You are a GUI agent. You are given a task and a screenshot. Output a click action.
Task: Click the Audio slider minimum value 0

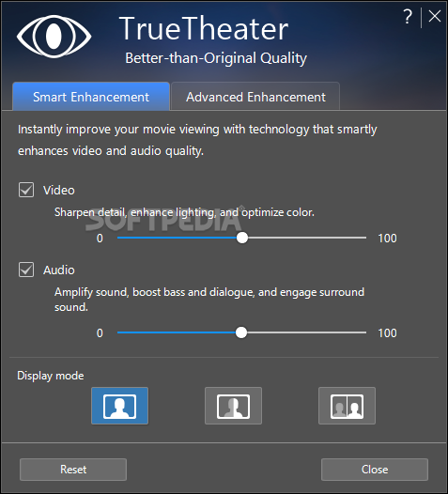tap(100, 333)
